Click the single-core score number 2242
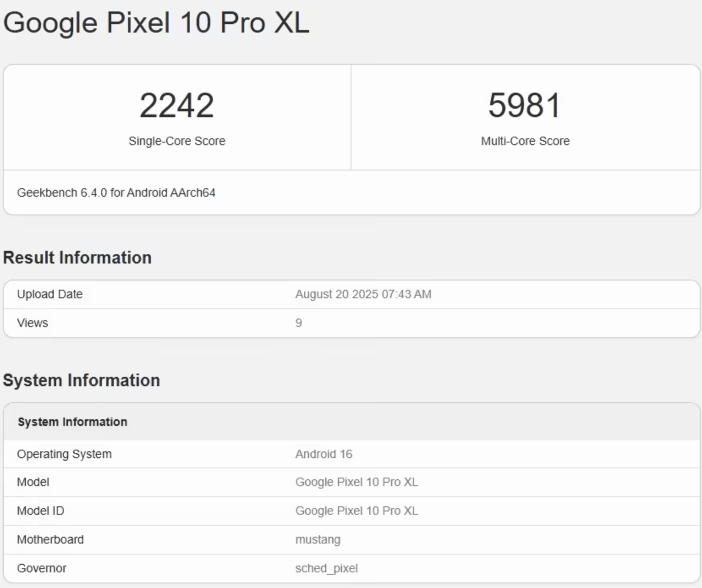 click(177, 105)
